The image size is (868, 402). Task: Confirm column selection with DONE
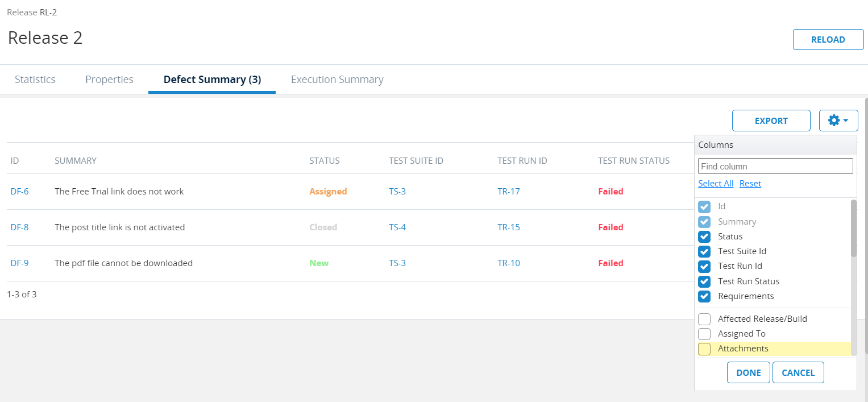tap(748, 372)
